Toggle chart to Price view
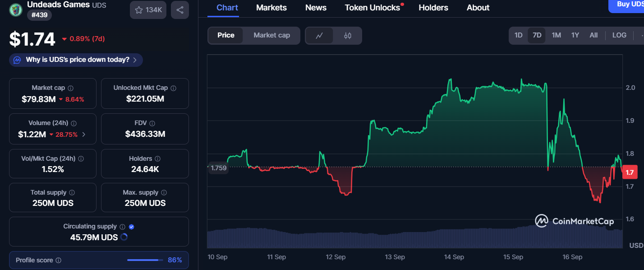The height and width of the screenshot is (270, 644). (226, 35)
